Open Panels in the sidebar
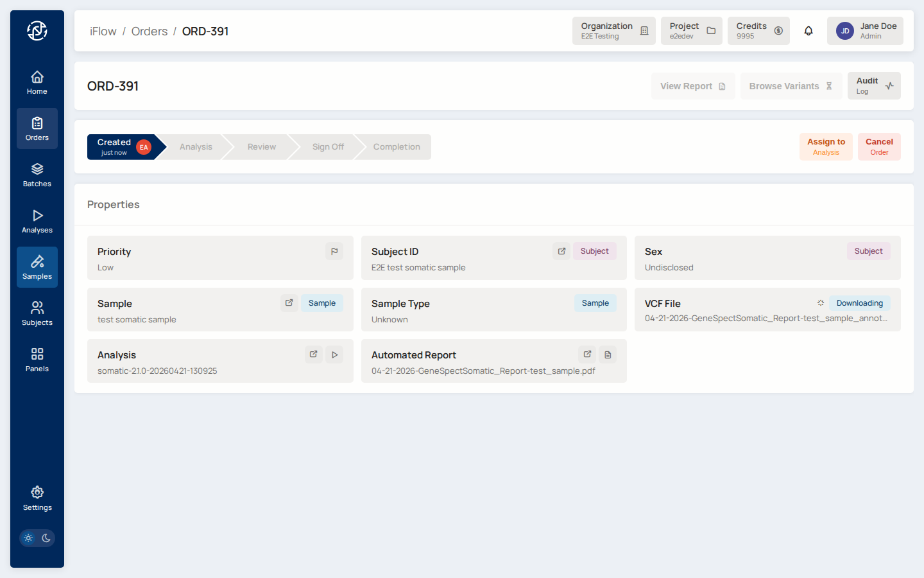This screenshot has width=924, height=578. click(37, 360)
